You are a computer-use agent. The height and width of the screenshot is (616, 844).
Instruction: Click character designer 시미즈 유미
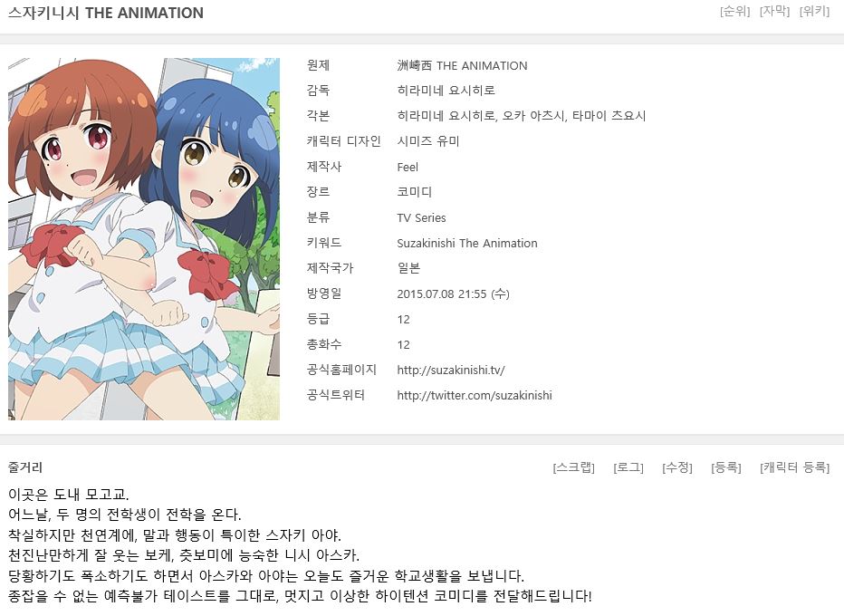tap(428, 141)
